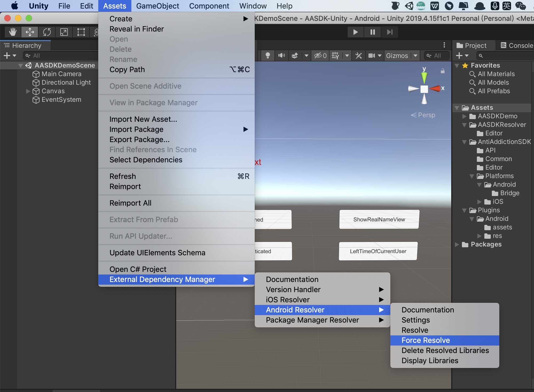Click the Pause button

pyautogui.click(x=372, y=32)
